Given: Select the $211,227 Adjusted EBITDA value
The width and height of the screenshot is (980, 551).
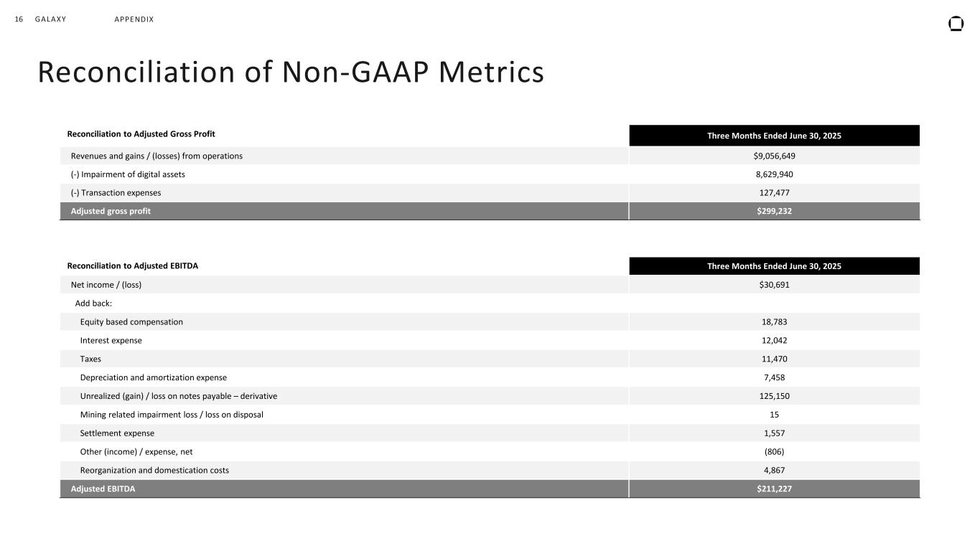Looking at the screenshot, I should pyautogui.click(x=773, y=489).
